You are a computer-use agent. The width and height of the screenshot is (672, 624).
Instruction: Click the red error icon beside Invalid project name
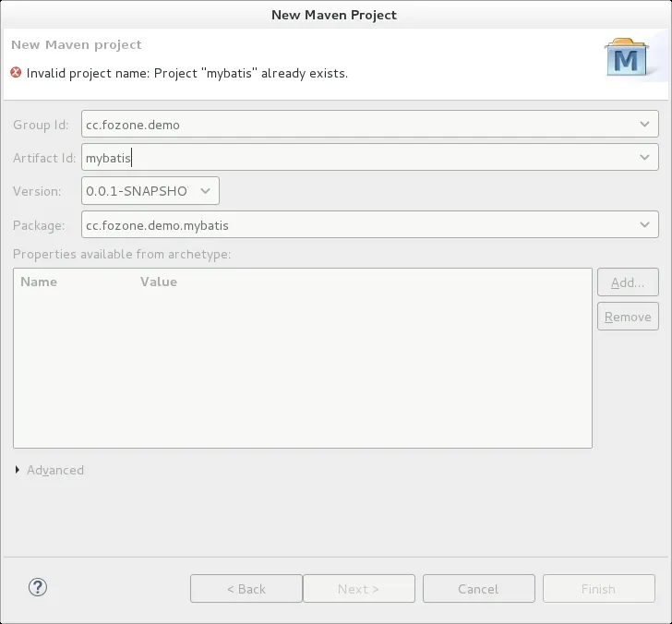(x=16, y=72)
